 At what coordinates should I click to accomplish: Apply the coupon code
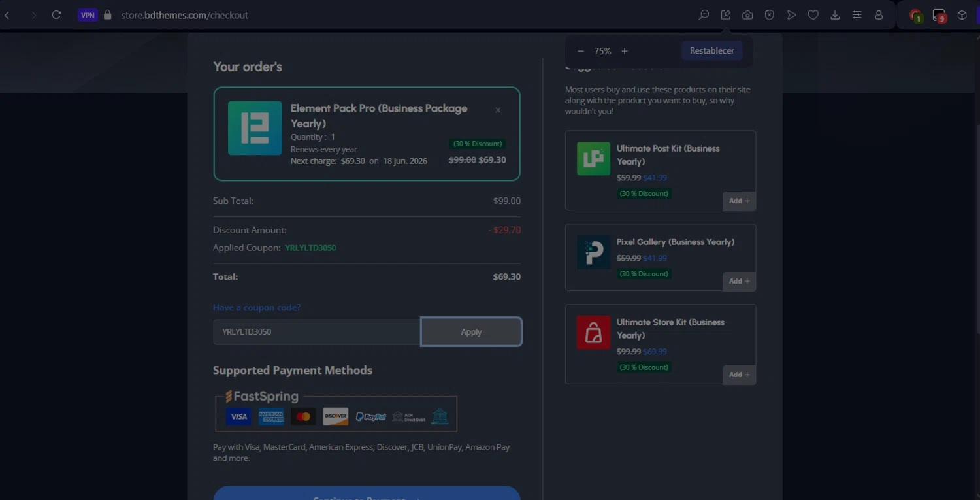471,331
